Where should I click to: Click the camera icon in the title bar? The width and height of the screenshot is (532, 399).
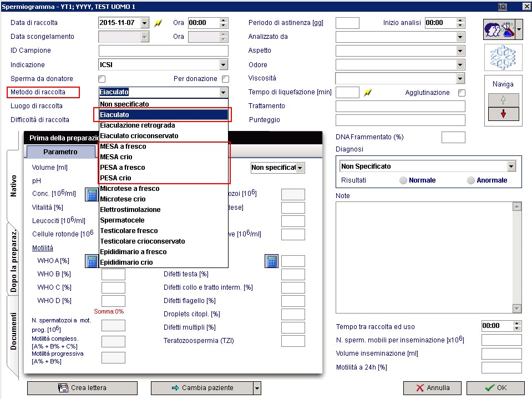click(x=502, y=7)
